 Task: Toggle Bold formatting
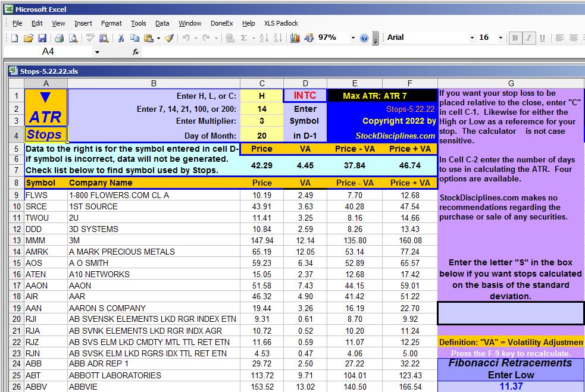click(x=515, y=37)
